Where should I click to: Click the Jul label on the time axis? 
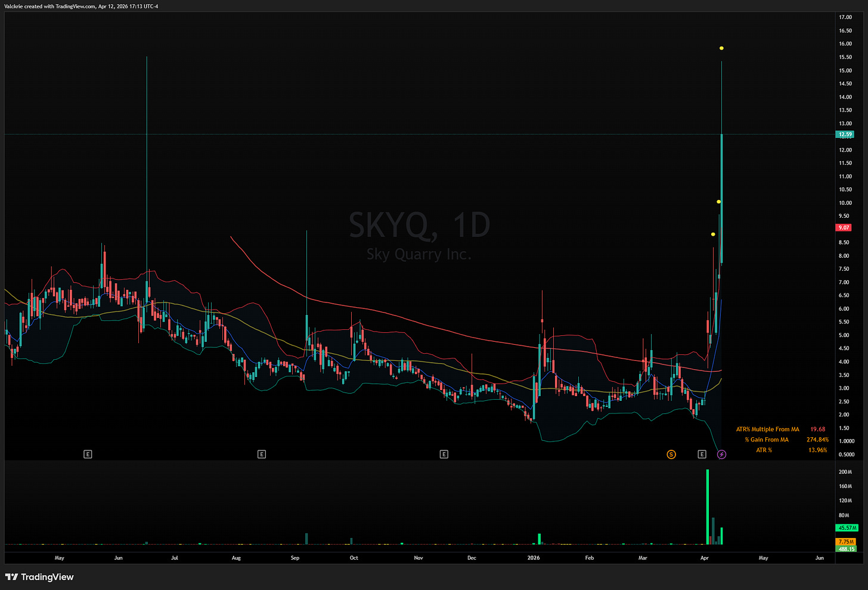coord(175,558)
